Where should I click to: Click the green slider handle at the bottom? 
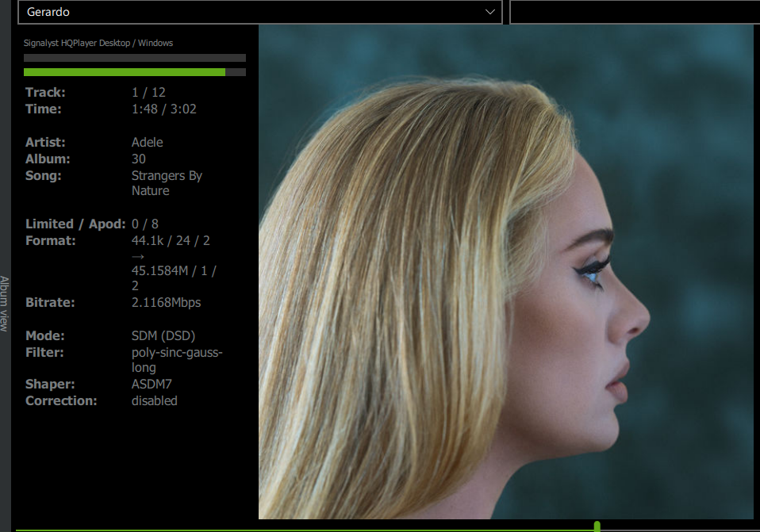597,526
